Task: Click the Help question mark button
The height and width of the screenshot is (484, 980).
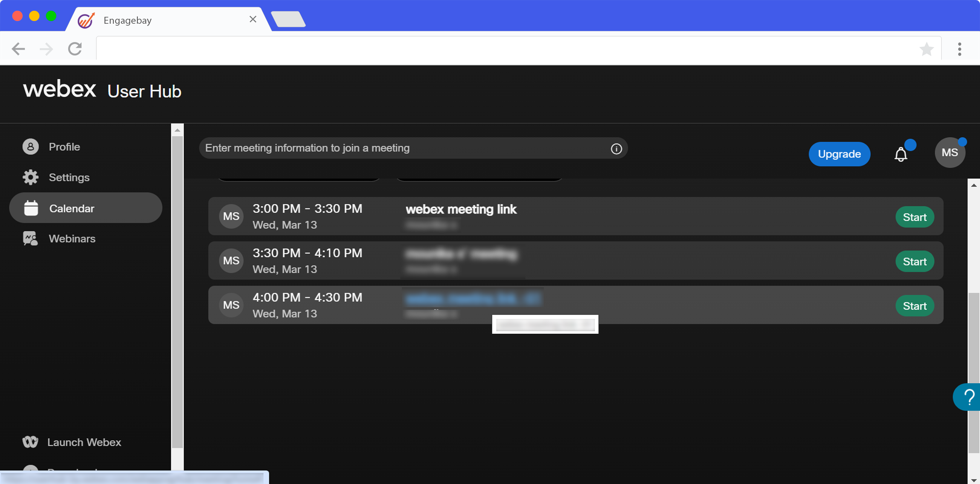Action: [967, 397]
